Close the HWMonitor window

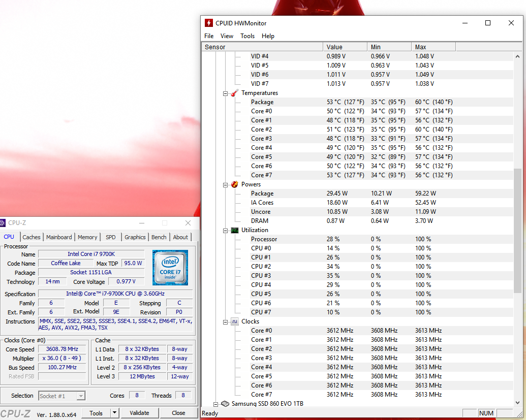click(x=511, y=23)
